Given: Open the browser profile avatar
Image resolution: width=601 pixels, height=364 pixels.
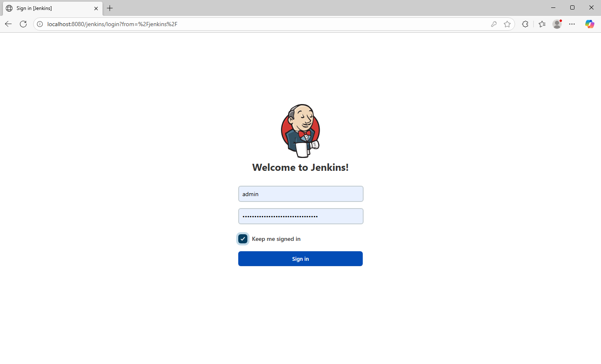Looking at the screenshot, I should tap(557, 24).
